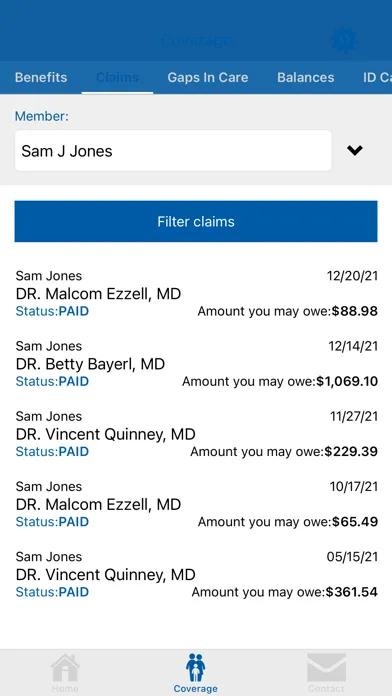This screenshot has width=392, height=696.
Task: Tap the $361.54 amount you may owe
Action: click(x=352, y=592)
